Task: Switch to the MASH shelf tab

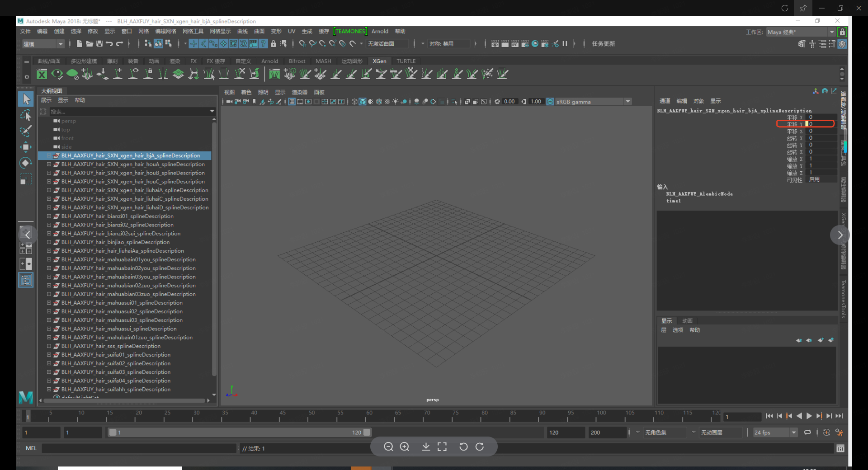Action: click(x=323, y=61)
